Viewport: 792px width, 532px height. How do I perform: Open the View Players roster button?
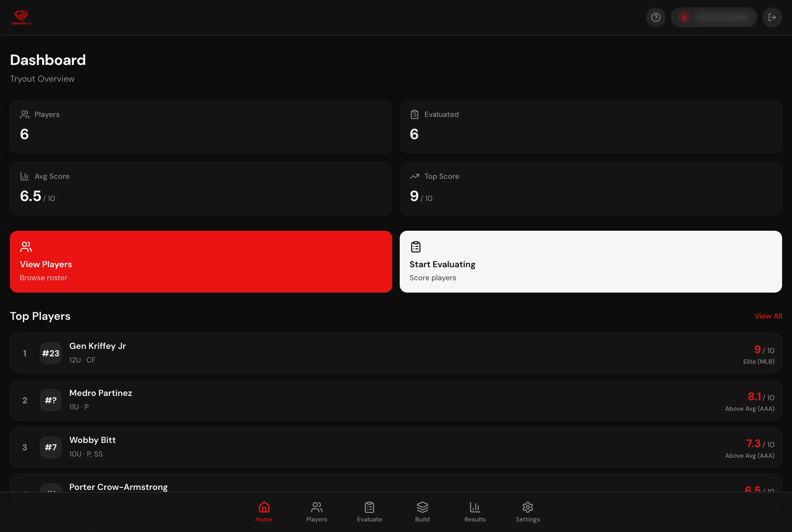tap(201, 262)
